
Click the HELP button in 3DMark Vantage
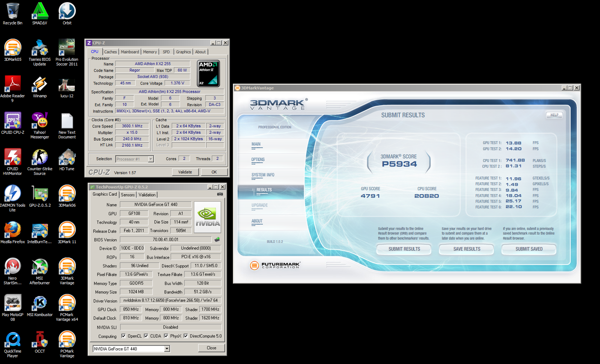tap(554, 115)
